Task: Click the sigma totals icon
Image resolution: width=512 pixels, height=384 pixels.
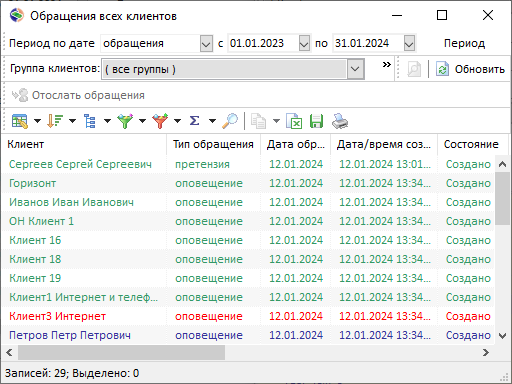Action: pyautogui.click(x=195, y=121)
